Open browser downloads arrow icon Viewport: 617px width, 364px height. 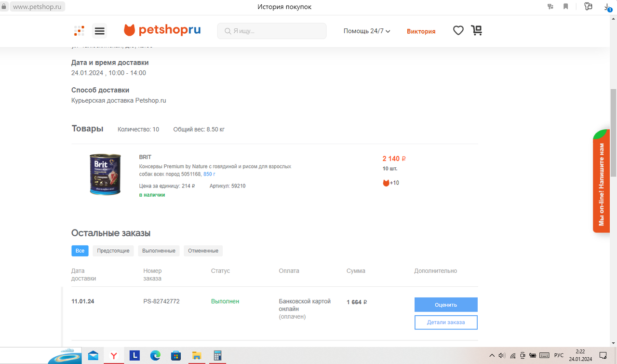608,7
